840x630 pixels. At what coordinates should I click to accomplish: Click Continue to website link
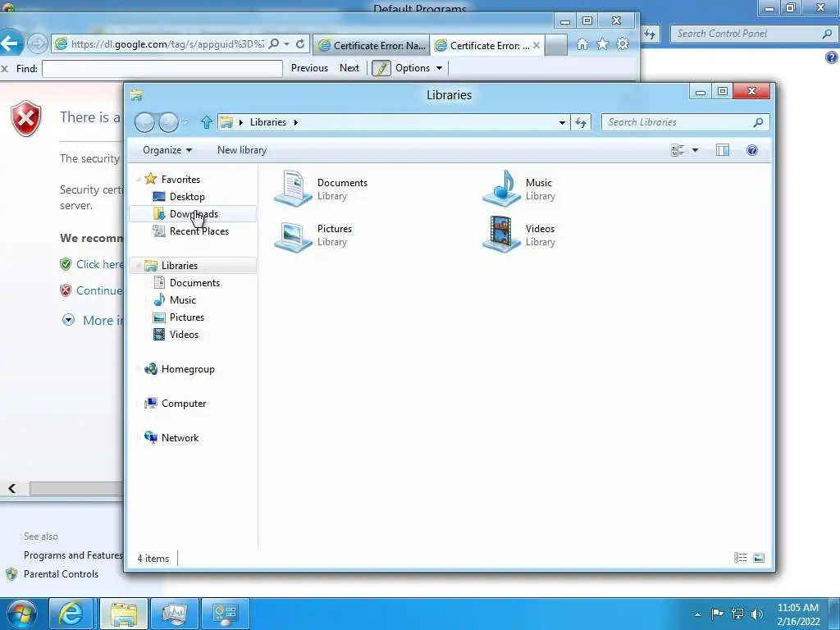coord(99,291)
